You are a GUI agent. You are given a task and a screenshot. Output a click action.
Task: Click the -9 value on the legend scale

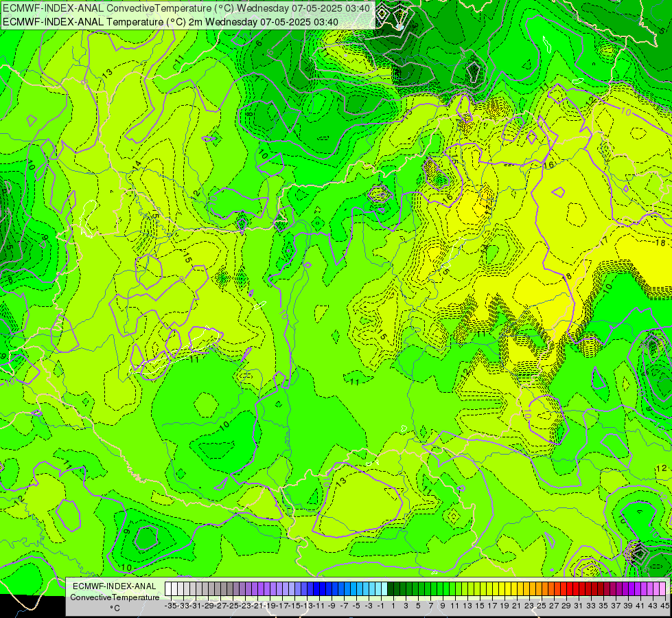(332, 606)
